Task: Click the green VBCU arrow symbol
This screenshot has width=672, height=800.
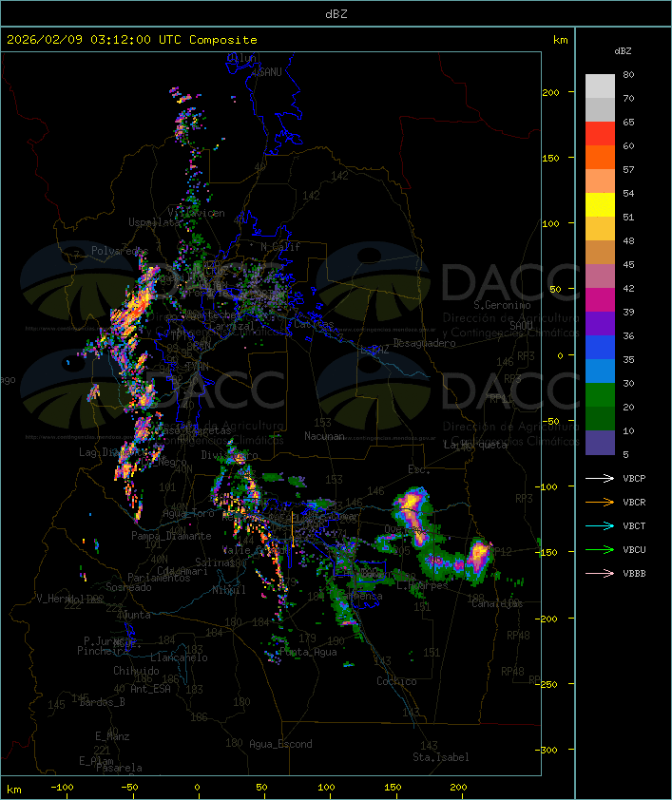Action: click(600, 550)
